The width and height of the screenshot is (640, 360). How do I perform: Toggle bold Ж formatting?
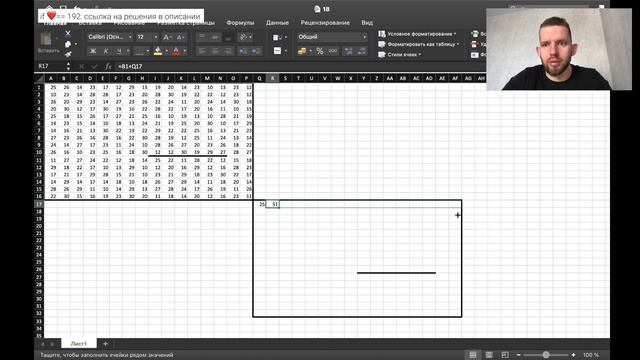pyautogui.click(x=93, y=51)
